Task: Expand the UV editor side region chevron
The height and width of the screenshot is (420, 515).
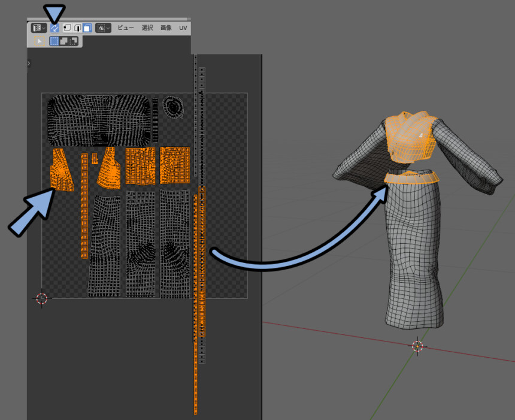Action: (x=29, y=64)
